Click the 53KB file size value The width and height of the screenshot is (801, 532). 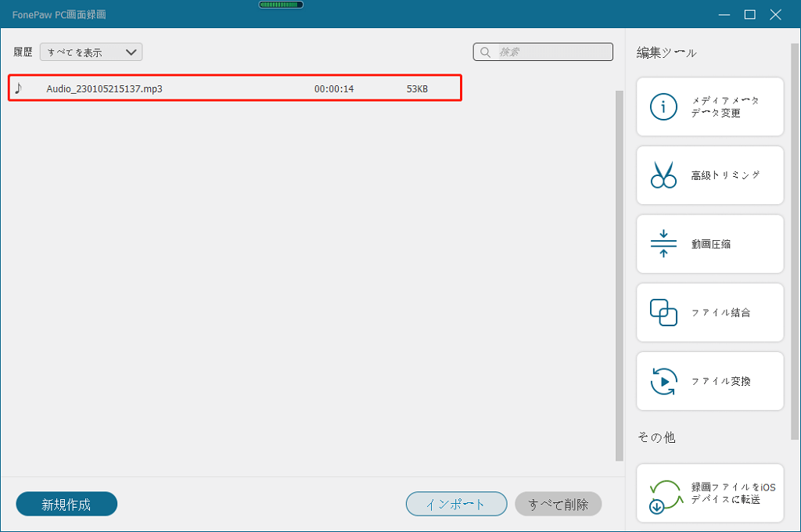pyautogui.click(x=417, y=89)
